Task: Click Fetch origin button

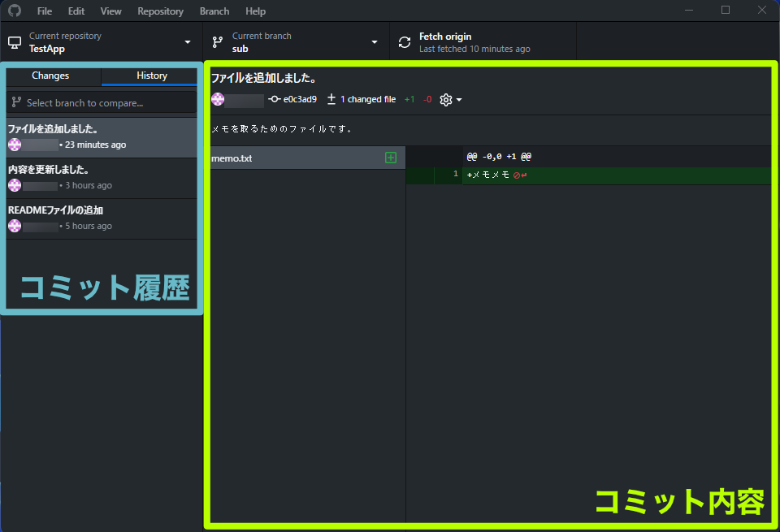Action: tap(483, 42)
